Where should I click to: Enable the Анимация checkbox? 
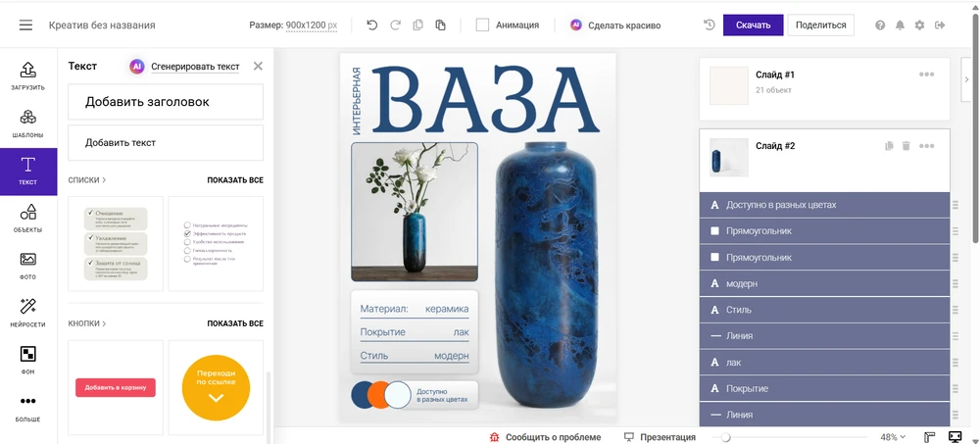[482, 25]
